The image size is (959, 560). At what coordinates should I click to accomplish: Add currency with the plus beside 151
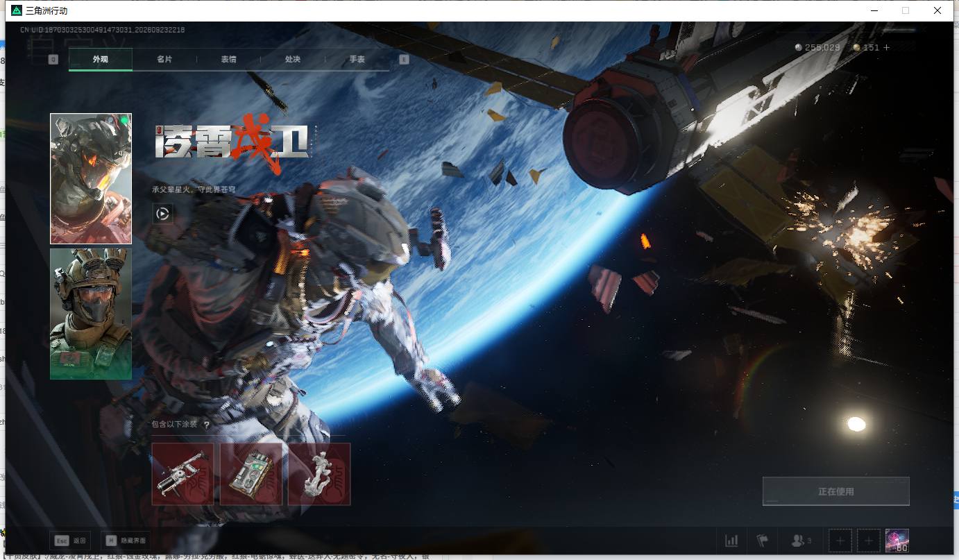click(886, 47)
